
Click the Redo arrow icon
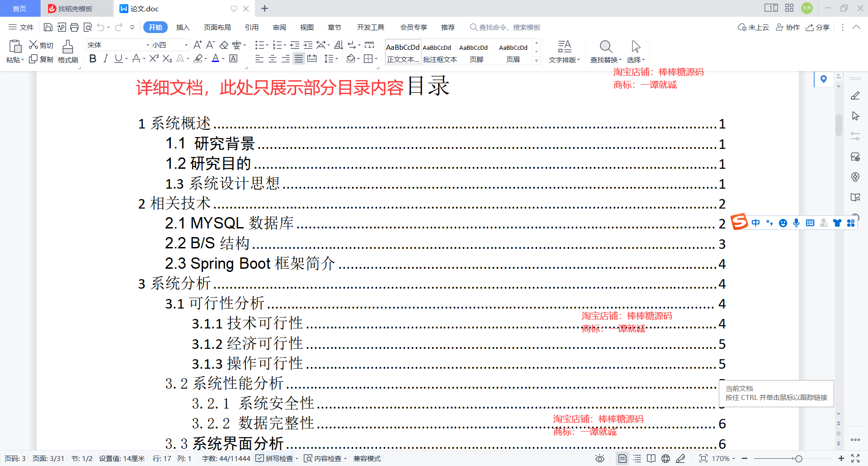(x=118, y=27)
